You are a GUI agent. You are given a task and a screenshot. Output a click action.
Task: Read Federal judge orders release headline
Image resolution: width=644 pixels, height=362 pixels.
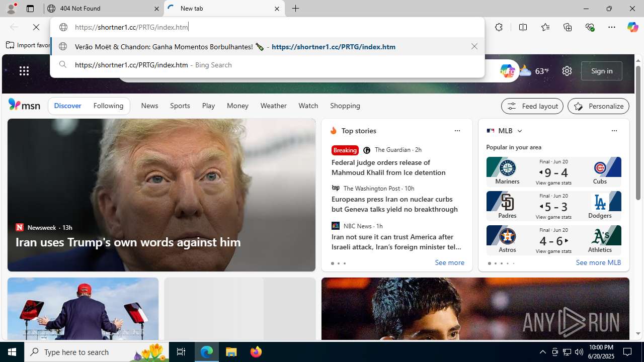tap(388, 167)
